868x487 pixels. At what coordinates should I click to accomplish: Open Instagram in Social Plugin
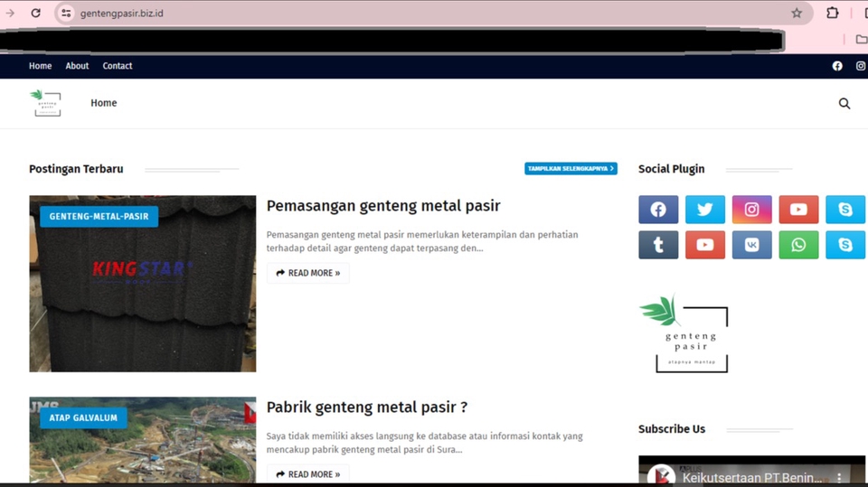point(751,210)
